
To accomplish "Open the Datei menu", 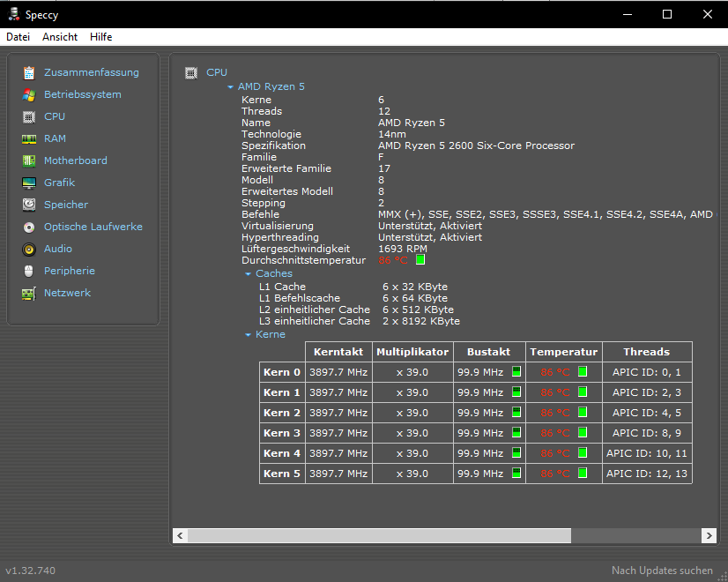I will (x=19, y=37).
